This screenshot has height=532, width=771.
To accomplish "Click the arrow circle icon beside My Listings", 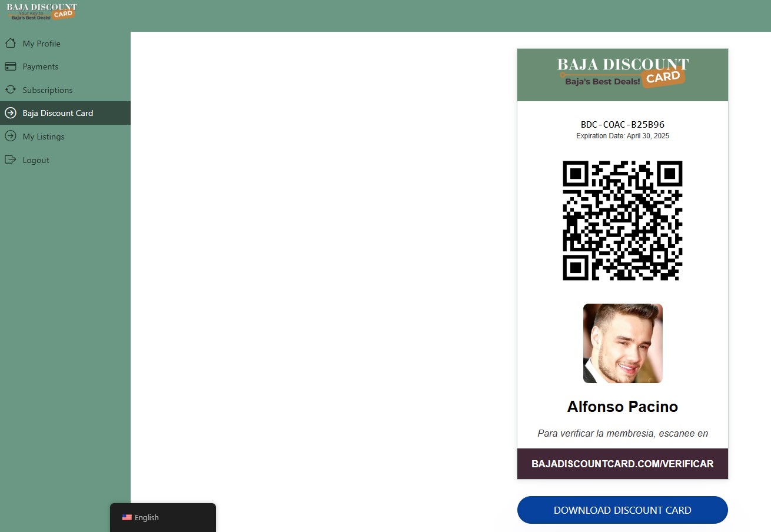I will click(10, 136).
